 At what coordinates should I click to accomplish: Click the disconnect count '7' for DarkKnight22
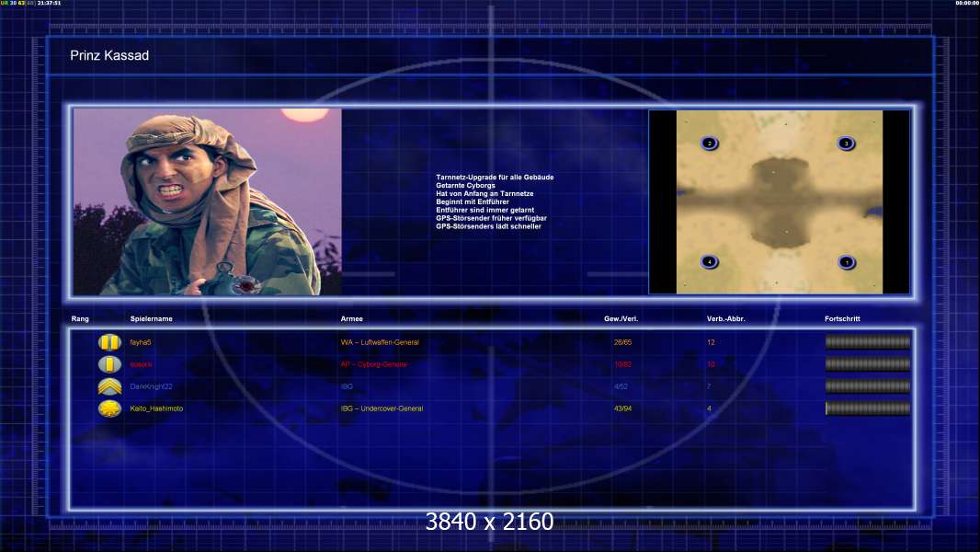coord(709,386)
